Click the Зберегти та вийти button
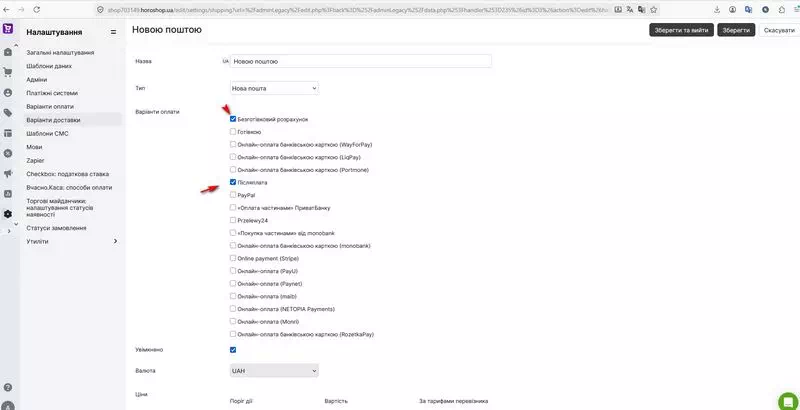 click(681, 30)
